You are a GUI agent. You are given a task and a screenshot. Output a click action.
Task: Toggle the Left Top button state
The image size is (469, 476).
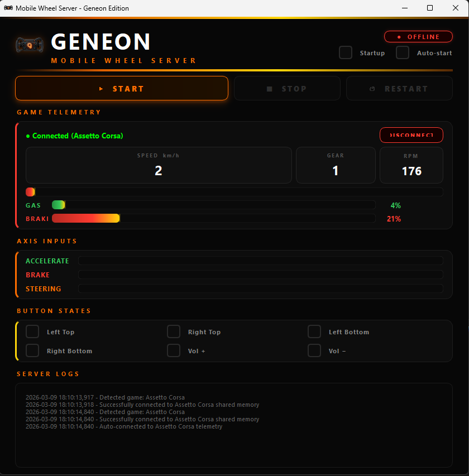[32, 331]
